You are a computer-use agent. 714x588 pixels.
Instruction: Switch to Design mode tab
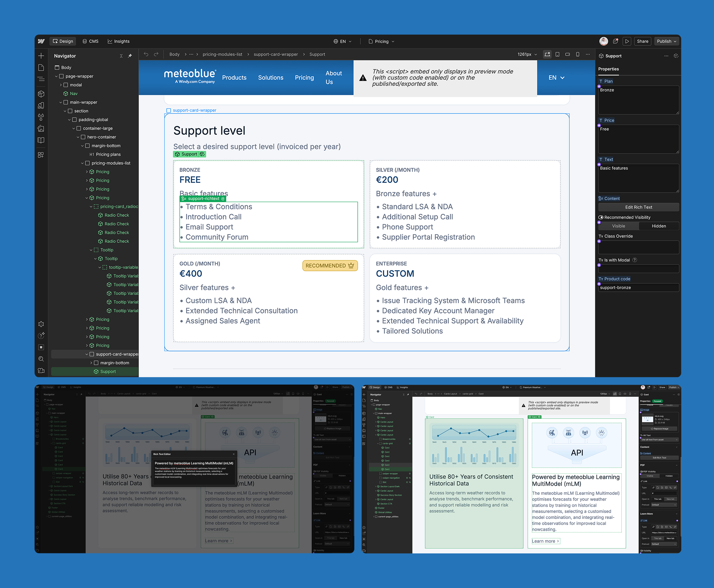(x=63, y=41)
